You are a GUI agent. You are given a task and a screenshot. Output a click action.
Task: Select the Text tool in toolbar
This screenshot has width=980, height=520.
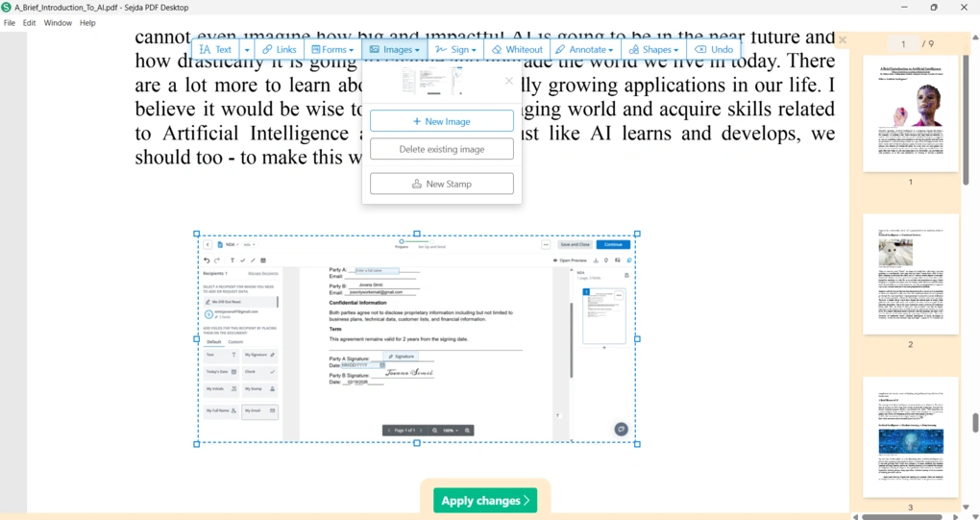(215, 49)
